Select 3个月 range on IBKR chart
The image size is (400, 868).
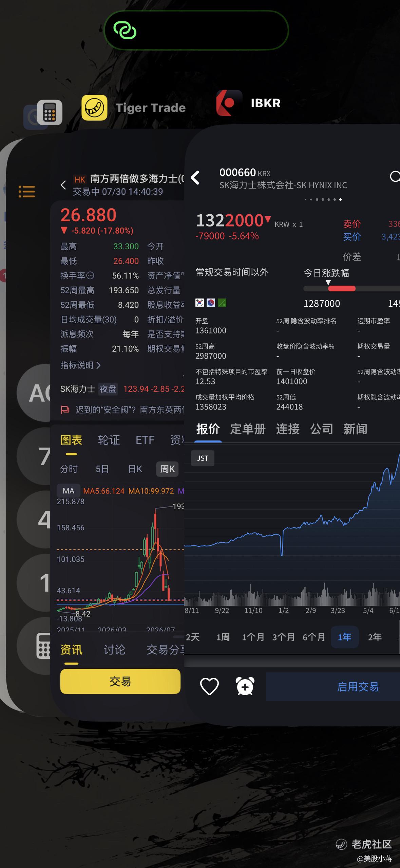pyautogui.click(x=284, y=637)
